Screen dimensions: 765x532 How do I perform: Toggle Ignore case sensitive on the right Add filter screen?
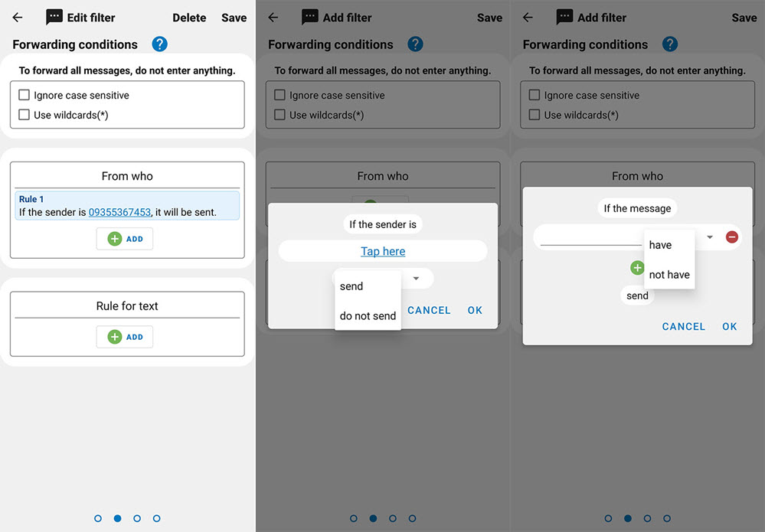(x=535, y=95)
